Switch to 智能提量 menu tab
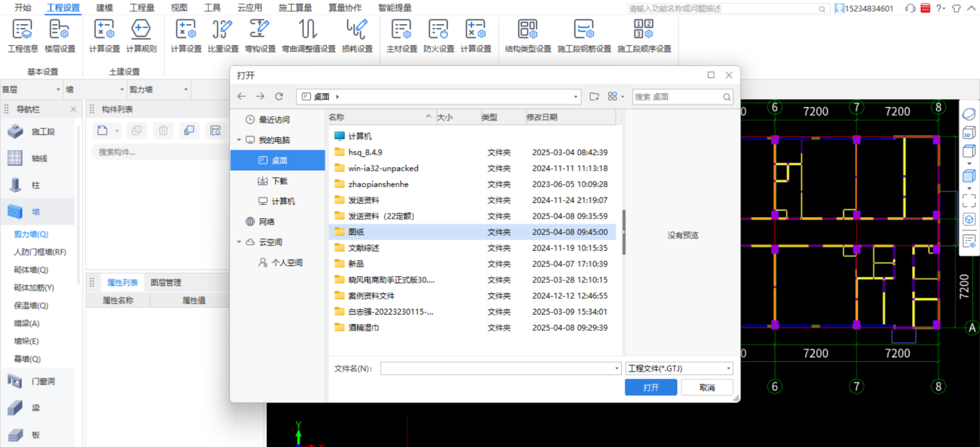The height and width of the screenshot is (447, 980). (x=395, y=8)
